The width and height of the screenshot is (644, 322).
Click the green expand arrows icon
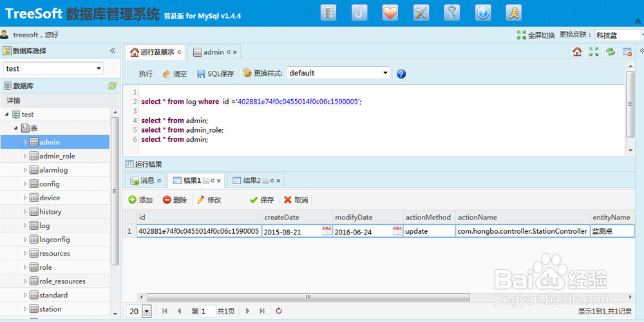point(594,52)
